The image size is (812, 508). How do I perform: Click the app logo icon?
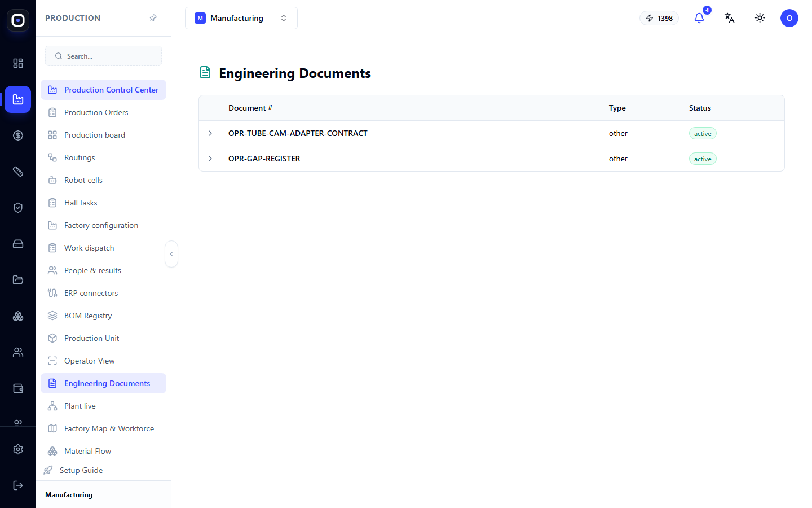[x=18, y=20]
